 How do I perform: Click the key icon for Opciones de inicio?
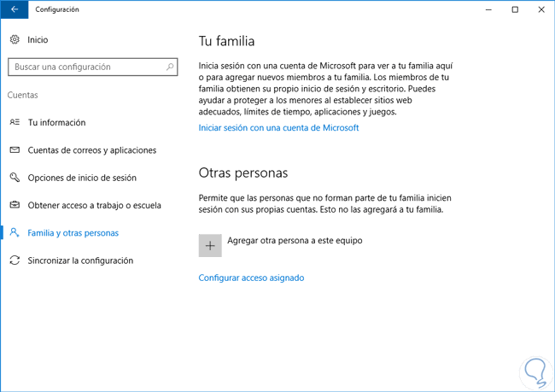click(x=15, y=178)
